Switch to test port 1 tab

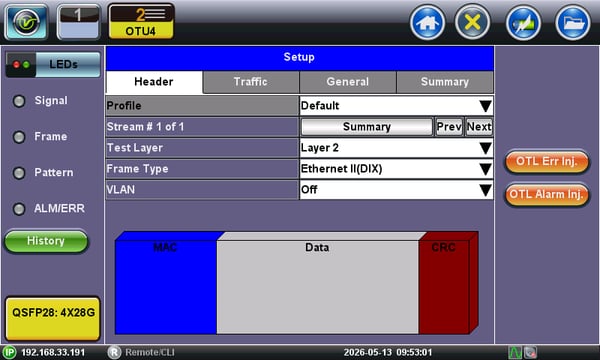78,21
